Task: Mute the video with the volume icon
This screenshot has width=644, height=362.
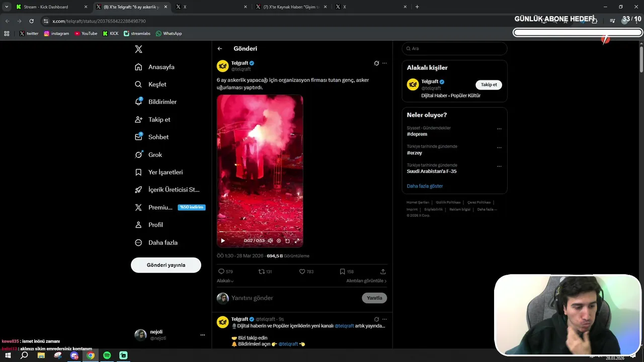Action: pos(270,241)
